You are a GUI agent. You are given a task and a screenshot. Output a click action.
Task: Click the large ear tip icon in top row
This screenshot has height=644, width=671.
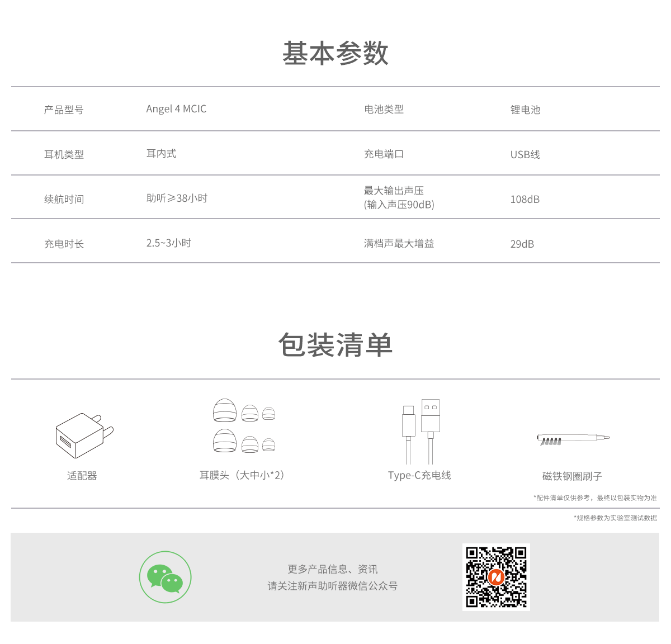(x=225, y=410)
